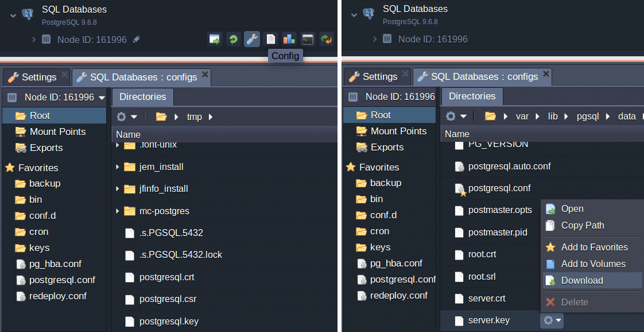644x332 pixels.
Task: Open backup favorite in left sidebar
Action: point(45,184)
